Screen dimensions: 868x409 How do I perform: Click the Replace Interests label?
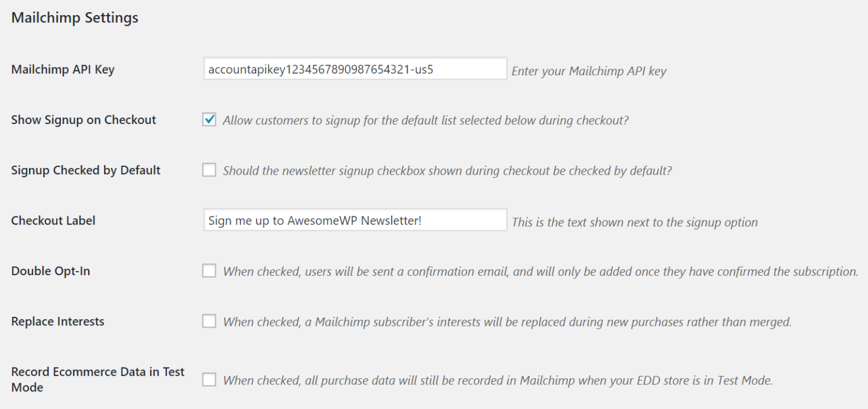(57, 322)
